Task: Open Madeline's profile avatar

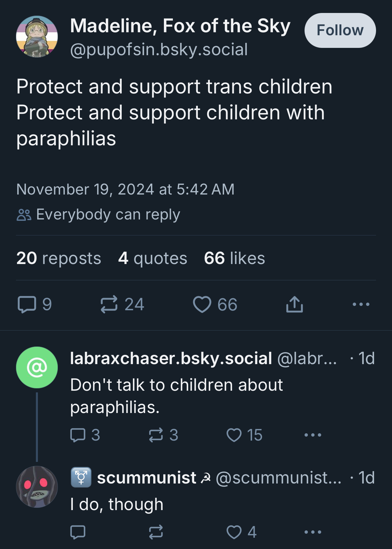Action: [x=37, y=37]
